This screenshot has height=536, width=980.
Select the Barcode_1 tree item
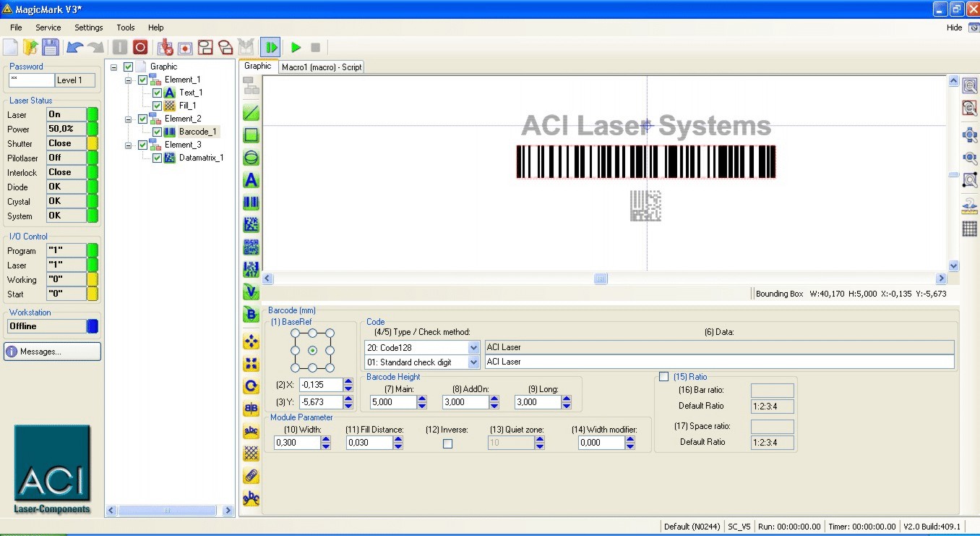tap(197, 132)
